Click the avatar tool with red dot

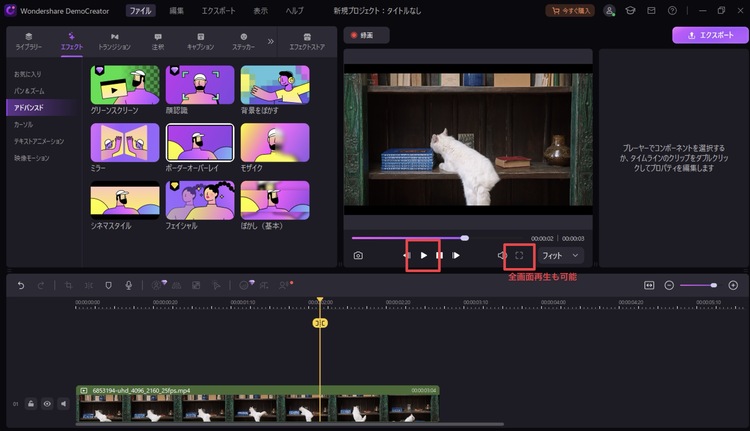point(285,285)
